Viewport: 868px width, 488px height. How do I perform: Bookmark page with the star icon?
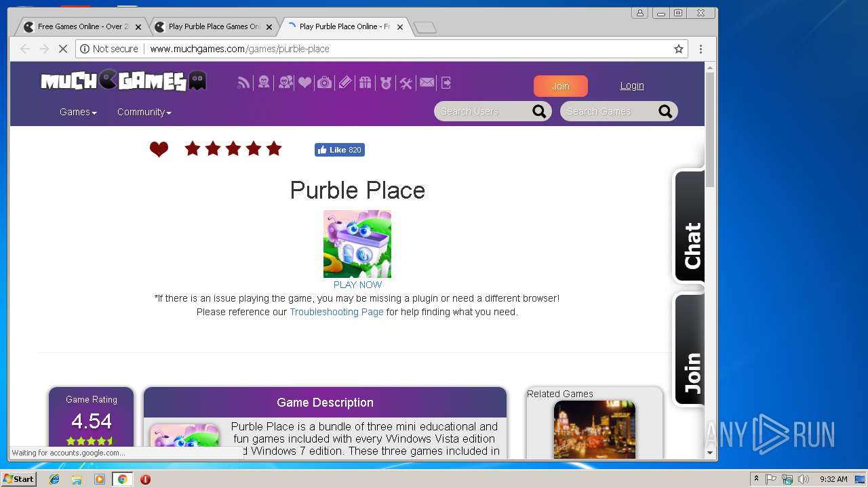tap(678, 49)
